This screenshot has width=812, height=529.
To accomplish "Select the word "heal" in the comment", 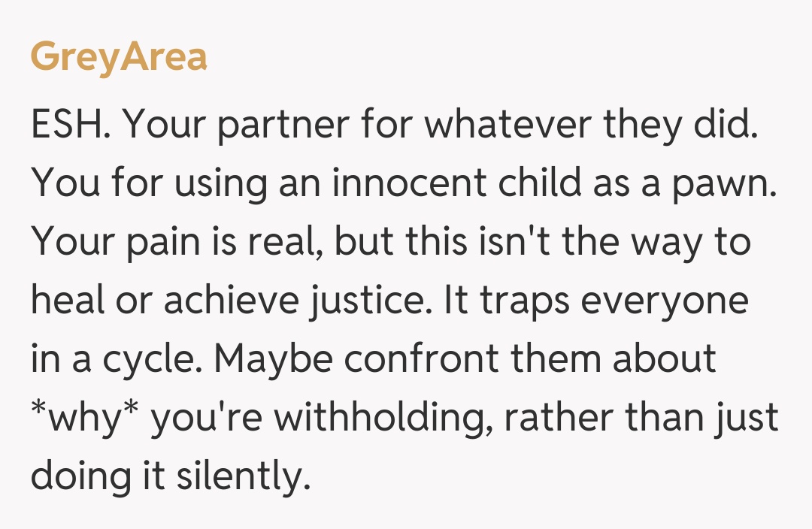I will tap(69, 302).
